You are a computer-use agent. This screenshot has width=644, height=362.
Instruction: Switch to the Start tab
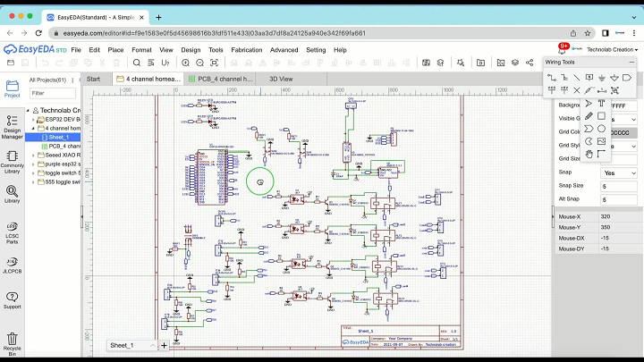point(93,79)
